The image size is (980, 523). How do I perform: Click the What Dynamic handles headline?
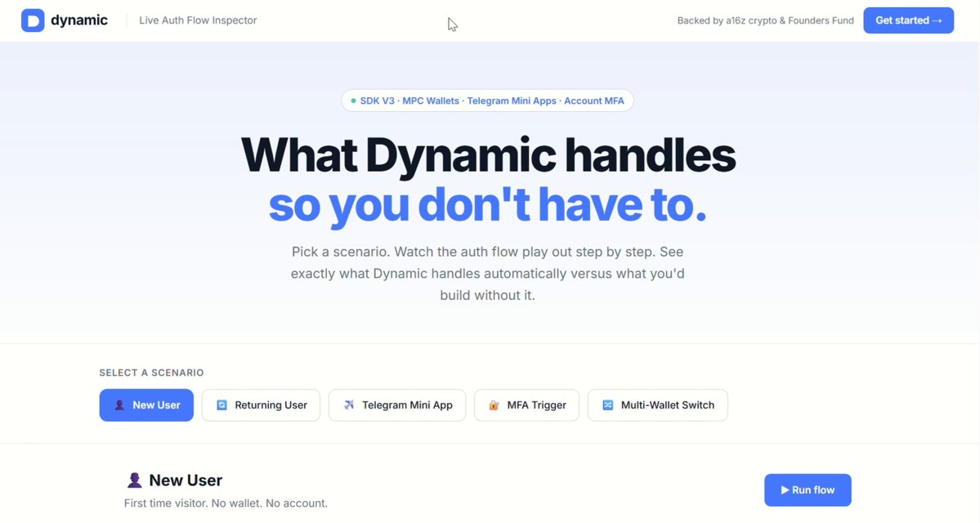pyautogui.click(x=487, y=155)
